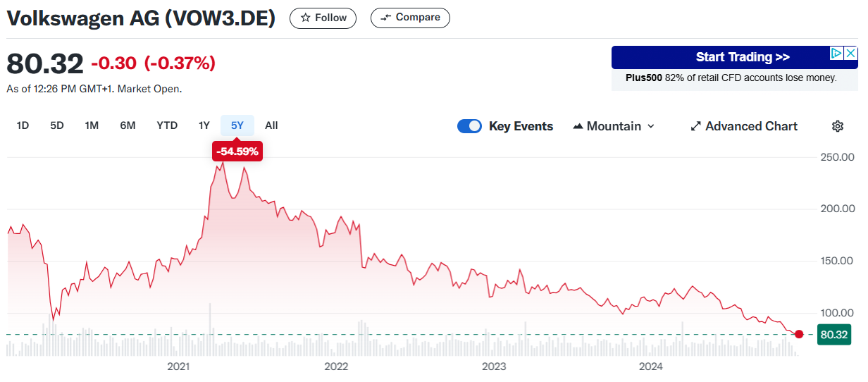The width and height of the screenshot is (868, 382).
Task: Choose the 6M time range
Action: pyautogui.click(x=128, y=125)
